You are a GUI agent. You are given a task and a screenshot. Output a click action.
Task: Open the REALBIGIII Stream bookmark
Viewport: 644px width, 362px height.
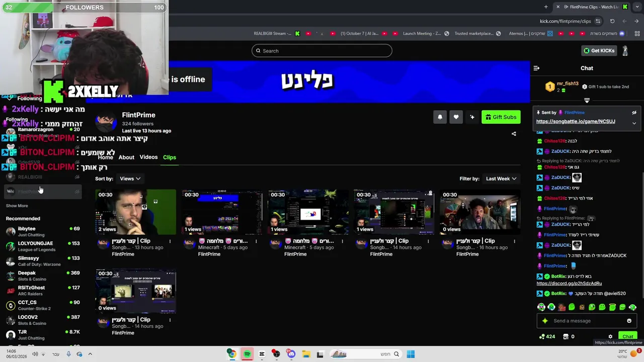tap(277, 34)
